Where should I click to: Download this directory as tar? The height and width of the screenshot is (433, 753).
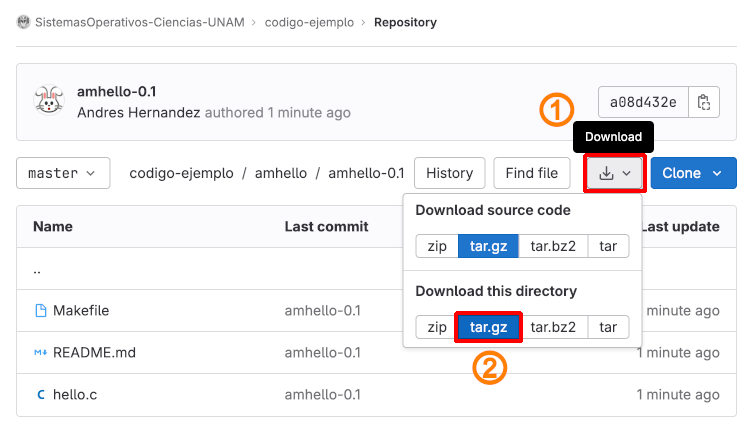(x=608, y=327)
